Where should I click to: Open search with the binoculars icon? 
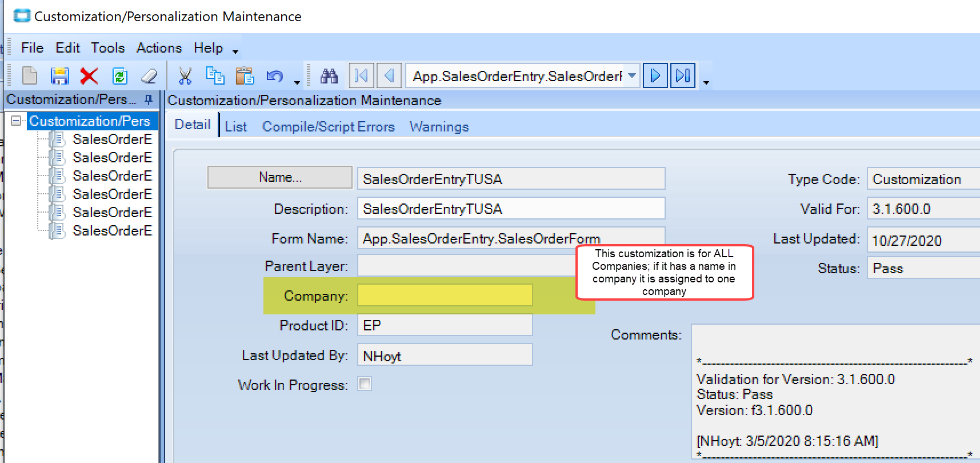(x=329, y=75)
